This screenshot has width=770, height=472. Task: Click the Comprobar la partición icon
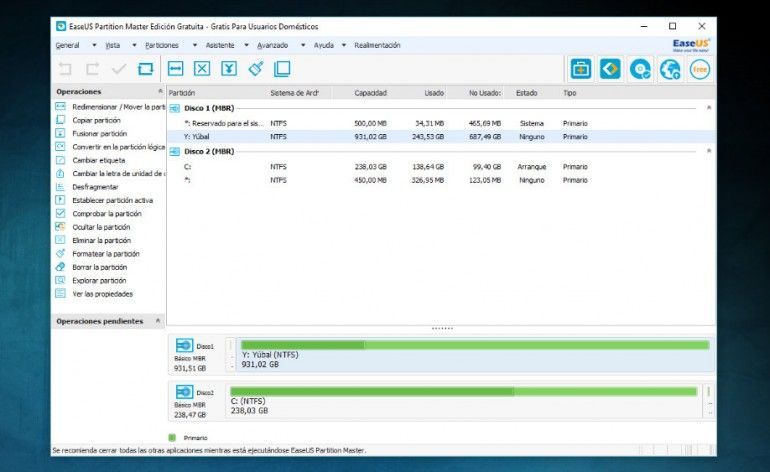(x=60, y=213)
